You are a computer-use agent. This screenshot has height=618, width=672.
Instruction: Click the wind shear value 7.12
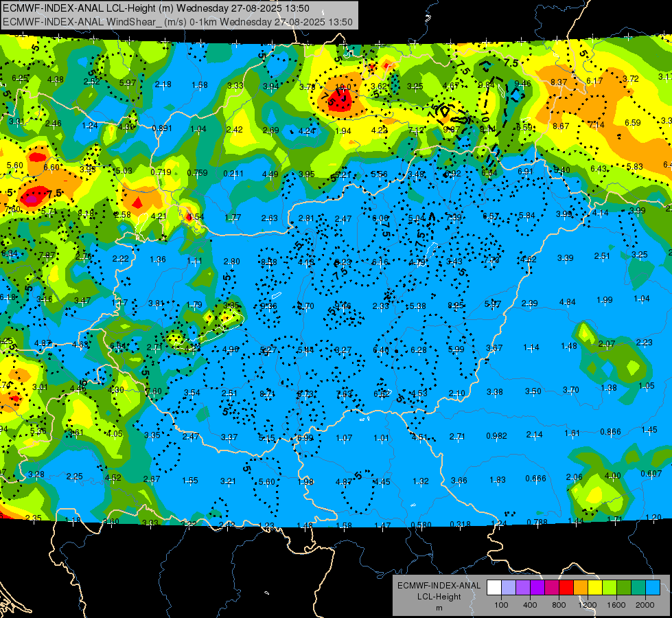(416, 130)
